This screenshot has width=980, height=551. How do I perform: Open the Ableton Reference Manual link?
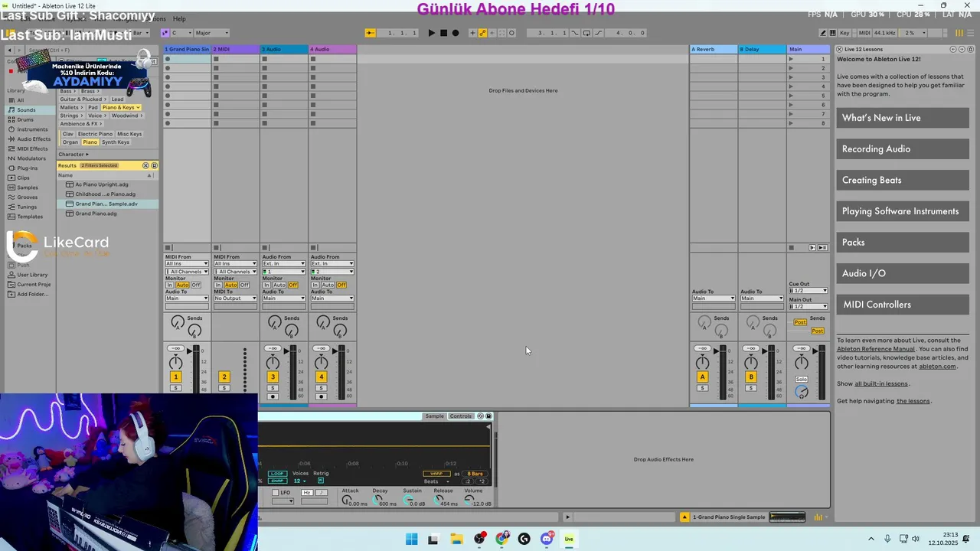point(876,349)
